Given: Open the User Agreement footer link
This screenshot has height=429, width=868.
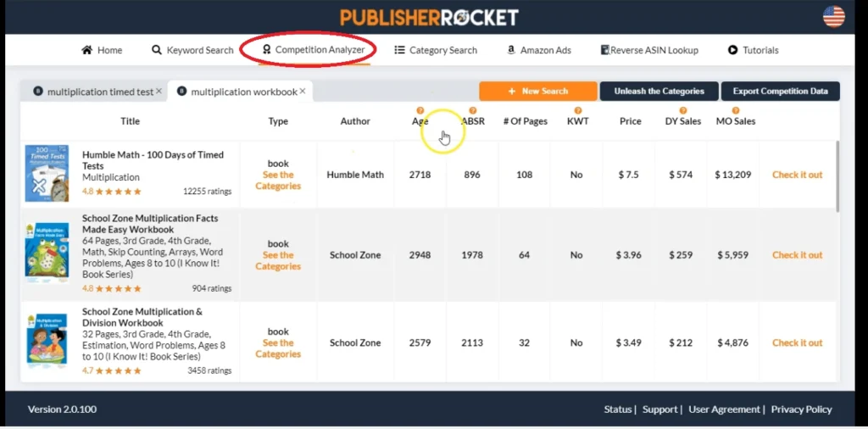Looking at the screenshot, I should pos(724,409).
